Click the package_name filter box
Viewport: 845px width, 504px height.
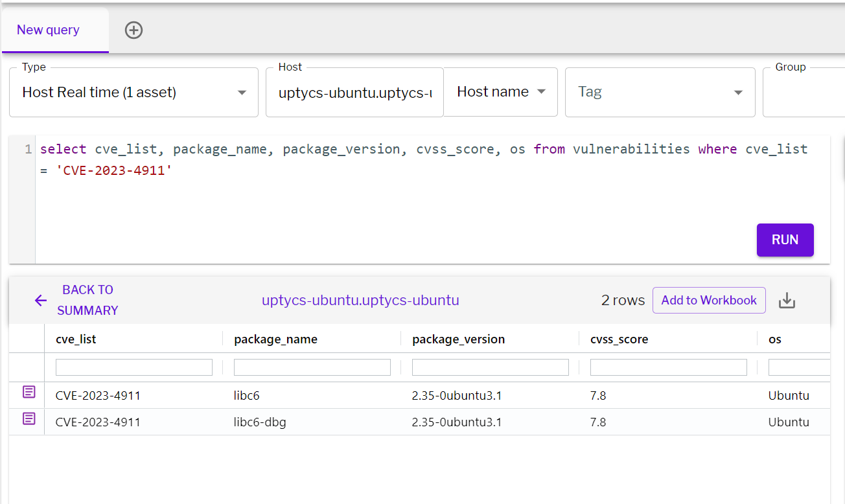(x=312, y=367)
